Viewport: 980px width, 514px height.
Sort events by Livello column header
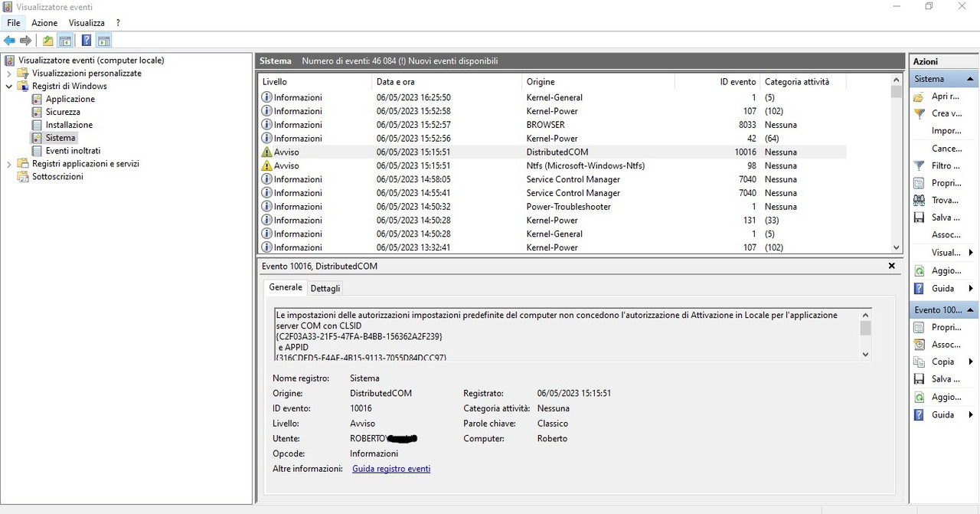tap(315, 82)
